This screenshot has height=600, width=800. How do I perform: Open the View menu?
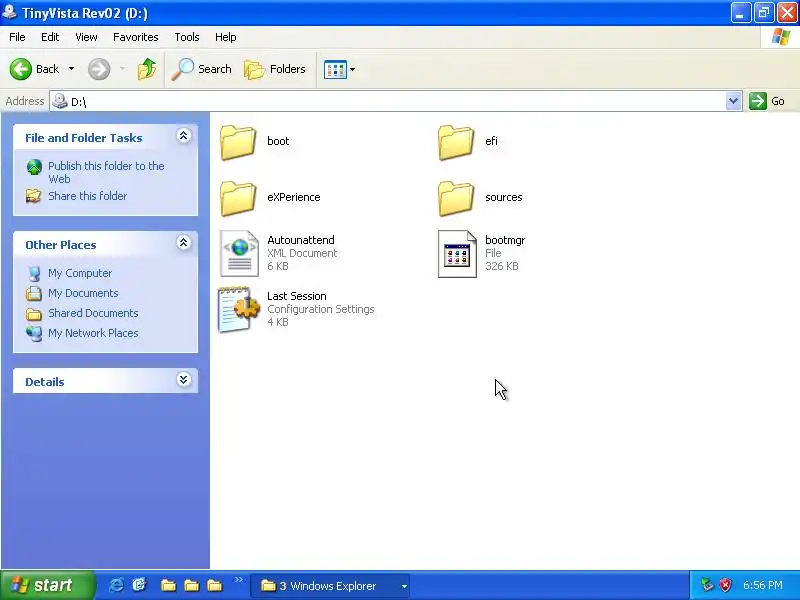pyautogui.click(x=86, y=37)
